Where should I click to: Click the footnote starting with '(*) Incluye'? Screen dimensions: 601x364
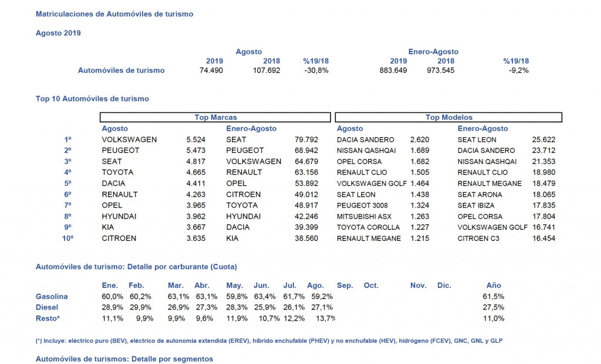click(269, 341)
